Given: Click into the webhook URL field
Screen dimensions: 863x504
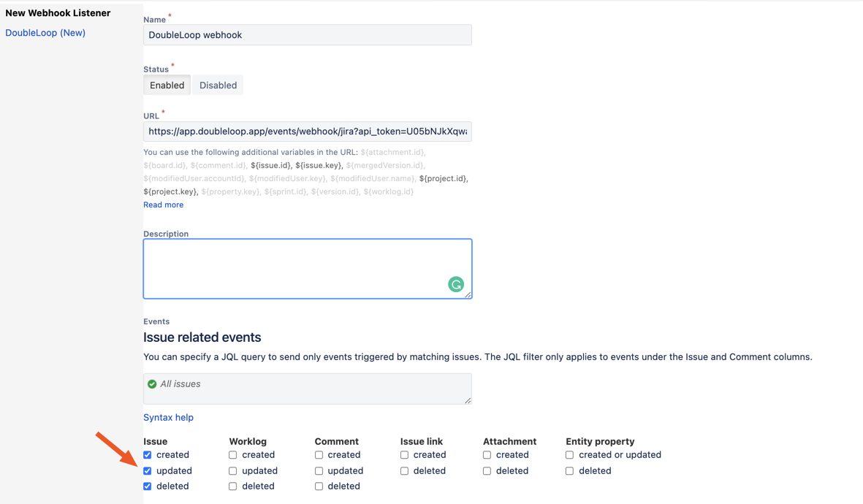Looking at the screenshot, I should tap(308, 131).
